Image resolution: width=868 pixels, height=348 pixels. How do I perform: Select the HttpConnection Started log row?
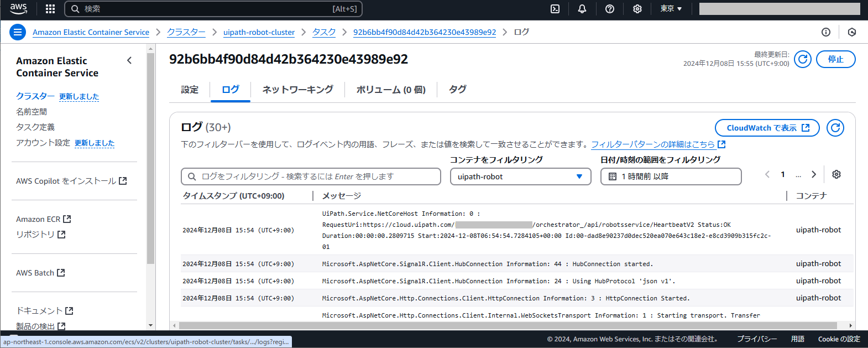click(517, 298)
